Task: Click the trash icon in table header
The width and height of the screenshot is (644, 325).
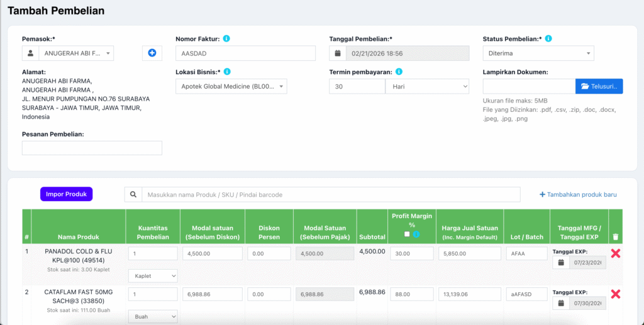Action: point(615,237)
